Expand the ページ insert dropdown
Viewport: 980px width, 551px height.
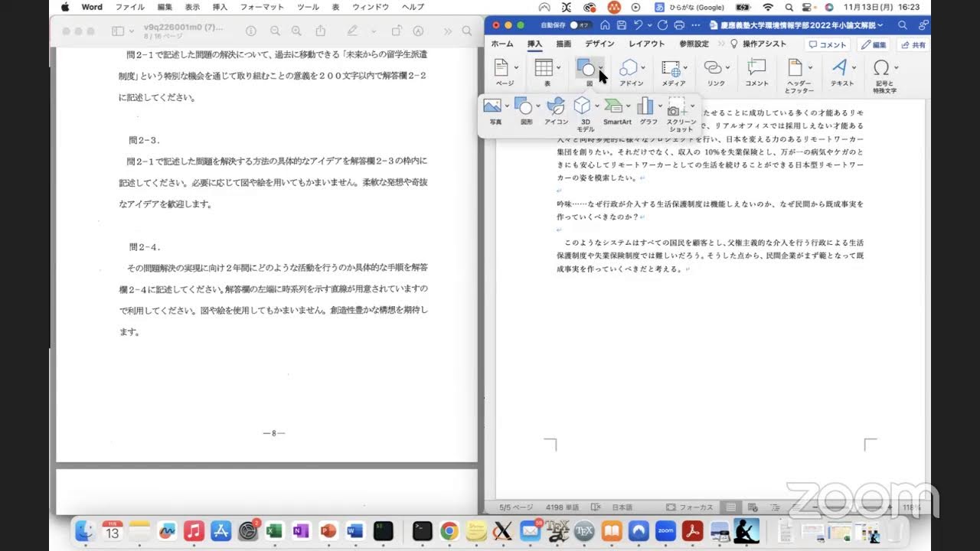click(516, 67)
